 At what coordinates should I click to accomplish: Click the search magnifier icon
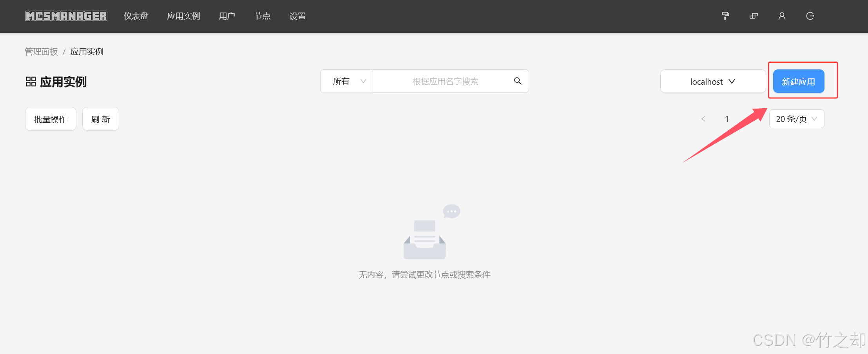point(518,81)
